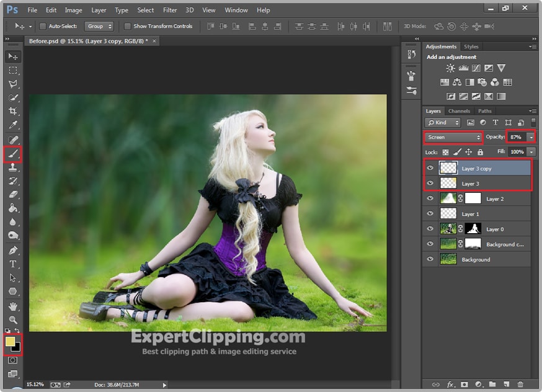Image resolution: width=542 pixels, height=392 pixels.
Task: Select the Crop tool
Action: 13,112
